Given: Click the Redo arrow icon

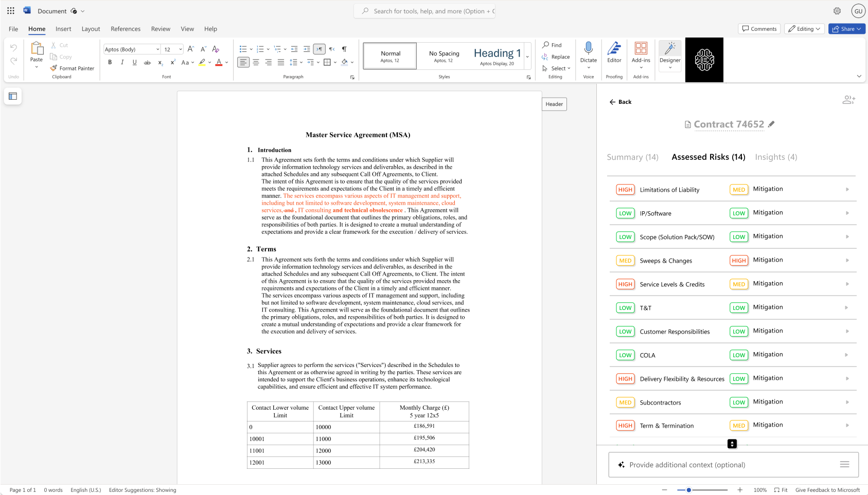Looking at the screenshot, I should (14, 61).
